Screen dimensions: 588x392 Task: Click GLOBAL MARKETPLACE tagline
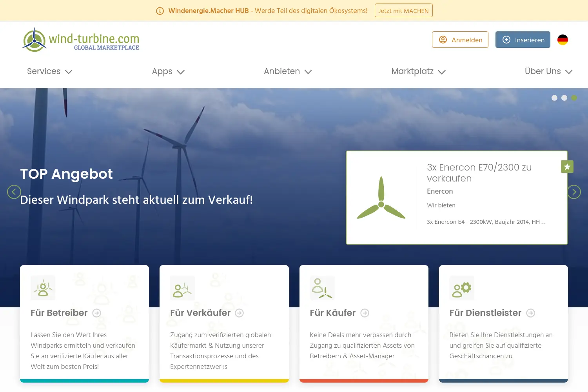pos(107,48)
